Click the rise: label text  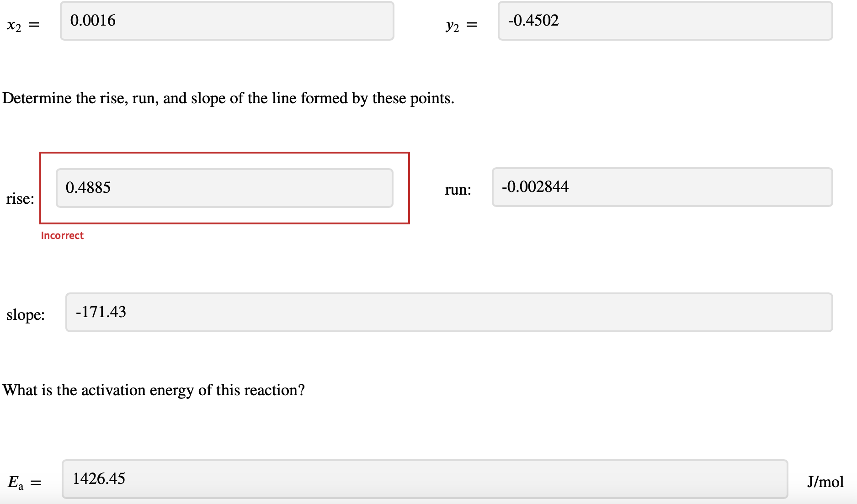(20, 198)
